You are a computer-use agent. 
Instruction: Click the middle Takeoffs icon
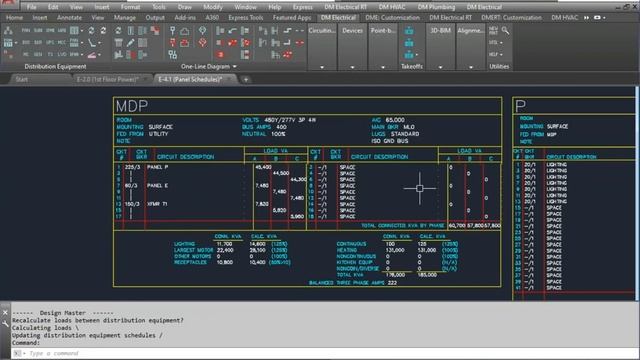409,43
